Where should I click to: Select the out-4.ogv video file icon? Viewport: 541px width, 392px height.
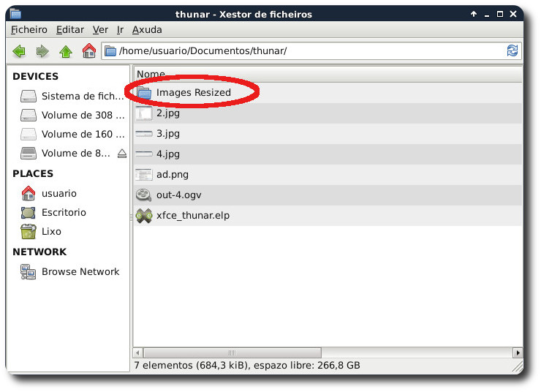coord(144,195)
